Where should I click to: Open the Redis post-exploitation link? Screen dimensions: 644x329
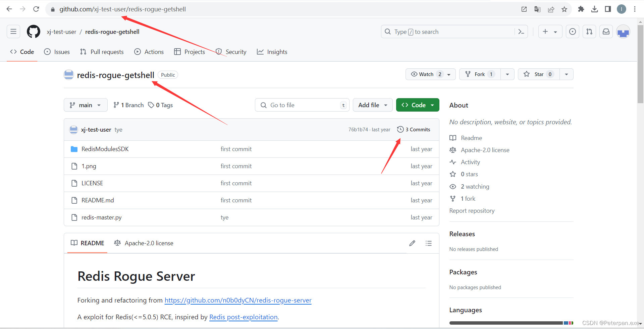pyautogui.click(x=244, y=317)
